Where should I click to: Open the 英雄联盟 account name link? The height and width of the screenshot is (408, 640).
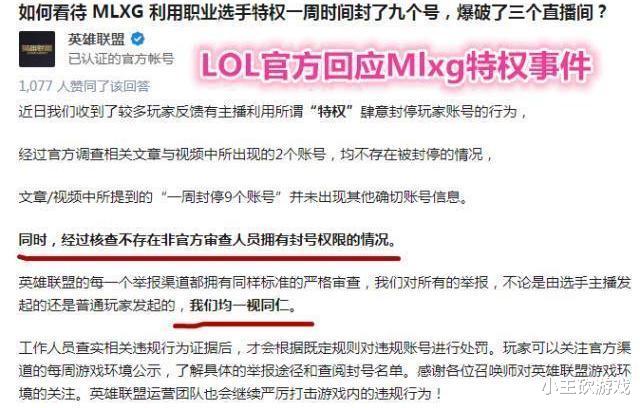96,39
